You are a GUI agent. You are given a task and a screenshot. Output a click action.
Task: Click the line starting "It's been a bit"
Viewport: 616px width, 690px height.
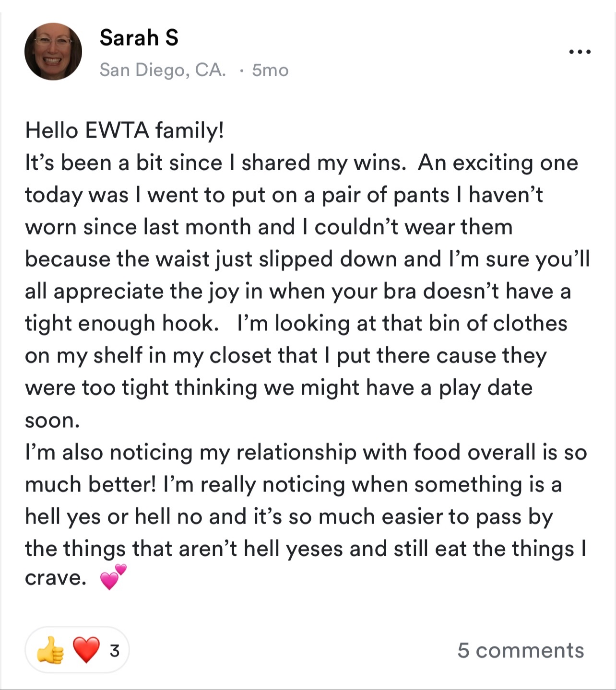[301, 163]
